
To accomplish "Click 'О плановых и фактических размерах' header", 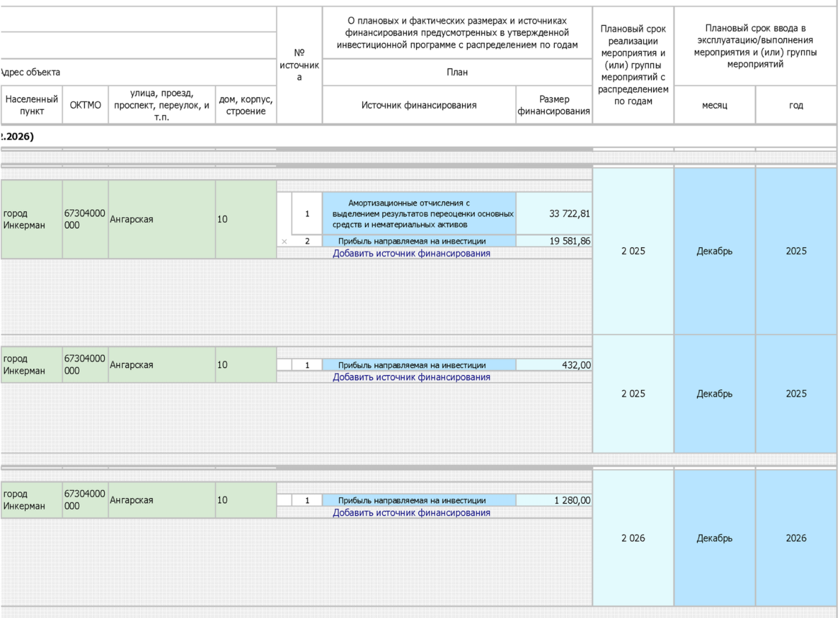I will pos(457,32).
